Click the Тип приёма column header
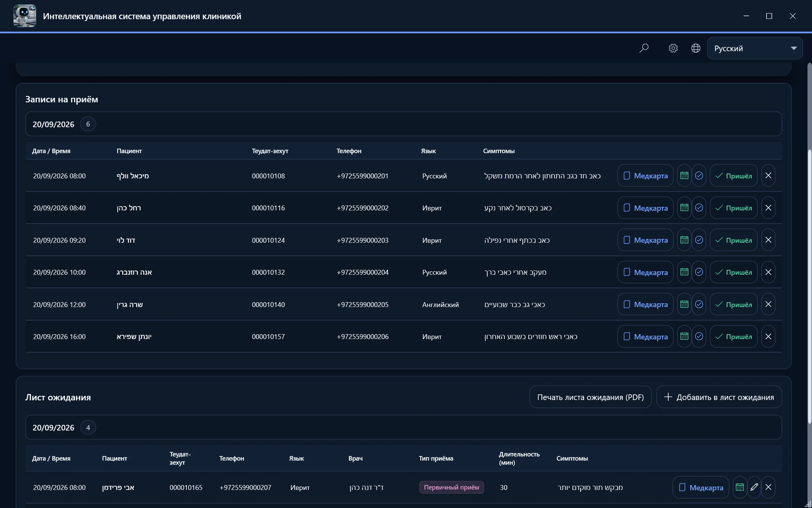 click(436, 458)
